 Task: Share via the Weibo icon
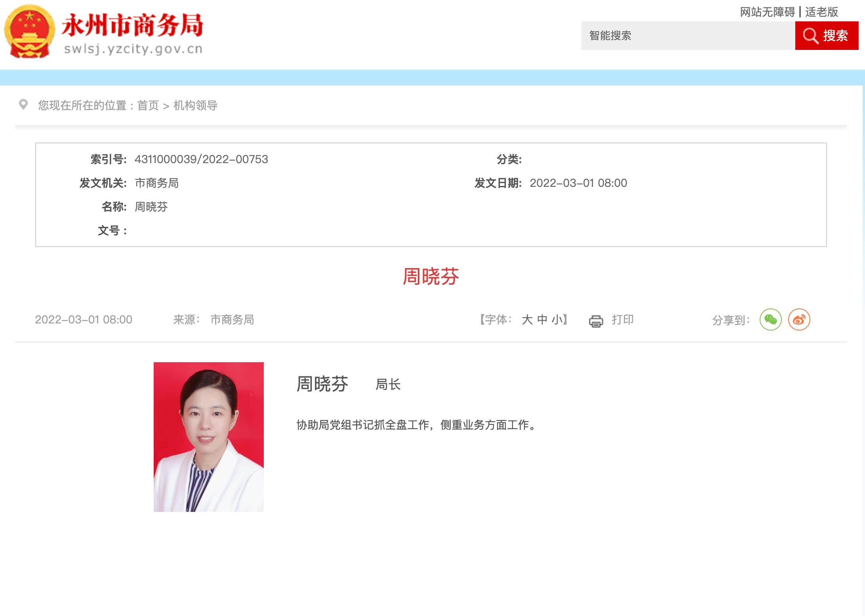click(x=799, y=319)
